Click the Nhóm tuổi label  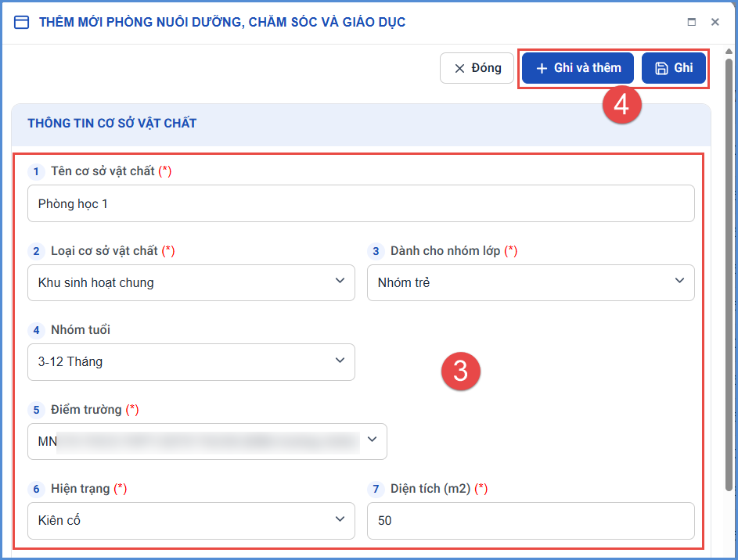81,329
